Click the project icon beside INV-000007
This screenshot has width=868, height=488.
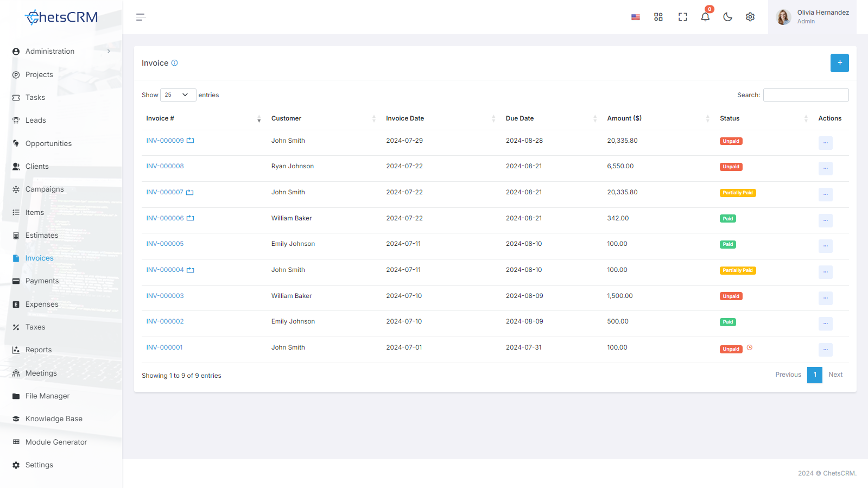pos(190,192)
